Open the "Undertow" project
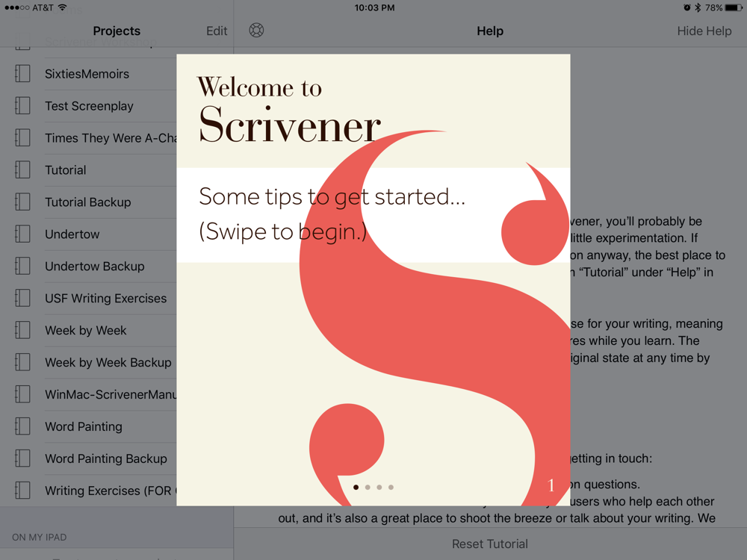 pyautogui.click(x=72, y=234)
